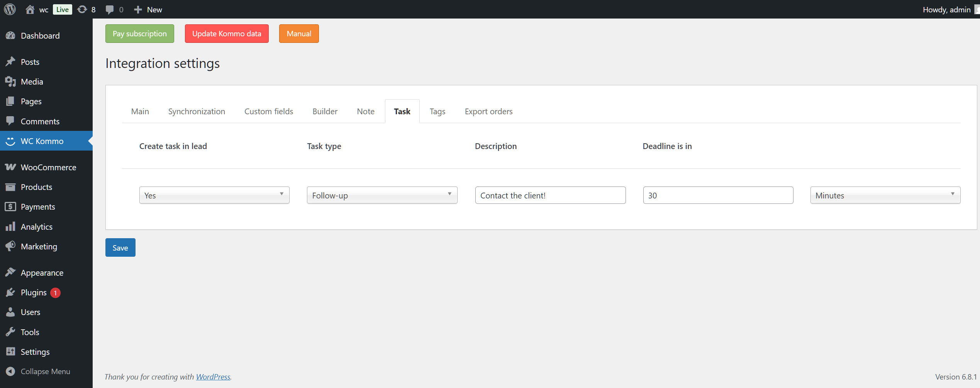The height and width of the screenshot is (388, 980).
Task: Click the Marketing megaphone icon
Action: point(10,246)
